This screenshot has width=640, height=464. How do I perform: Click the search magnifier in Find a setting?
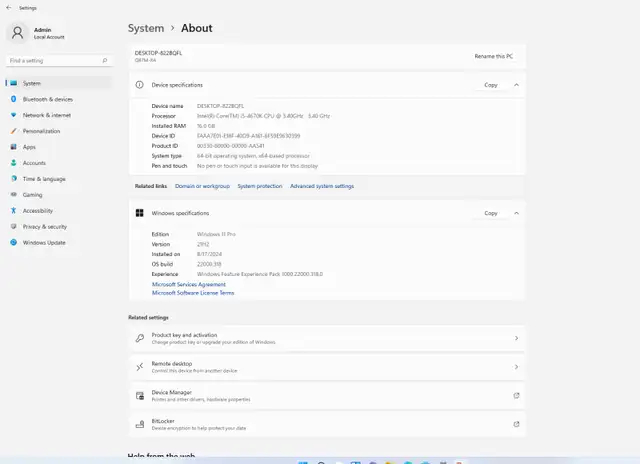(x=105, y=60)
